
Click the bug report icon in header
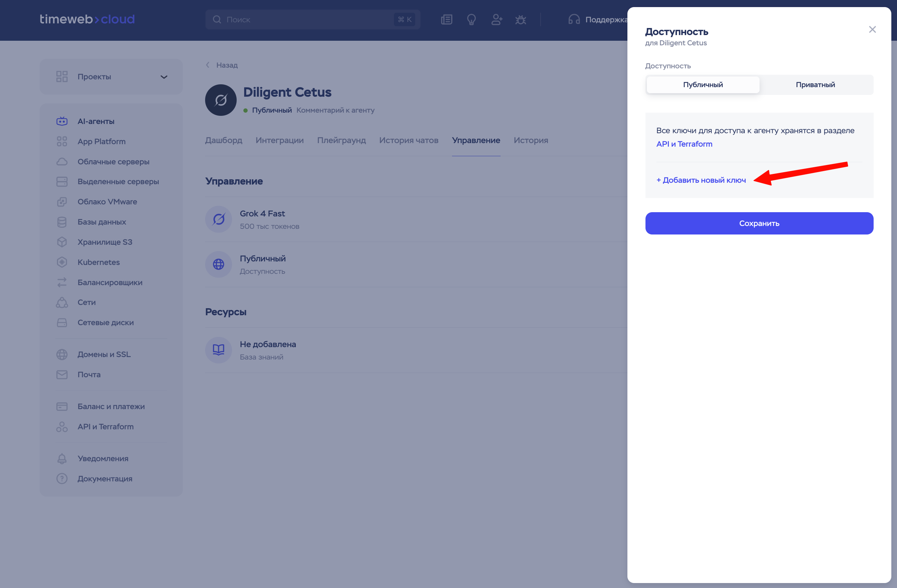click(520, 19)
